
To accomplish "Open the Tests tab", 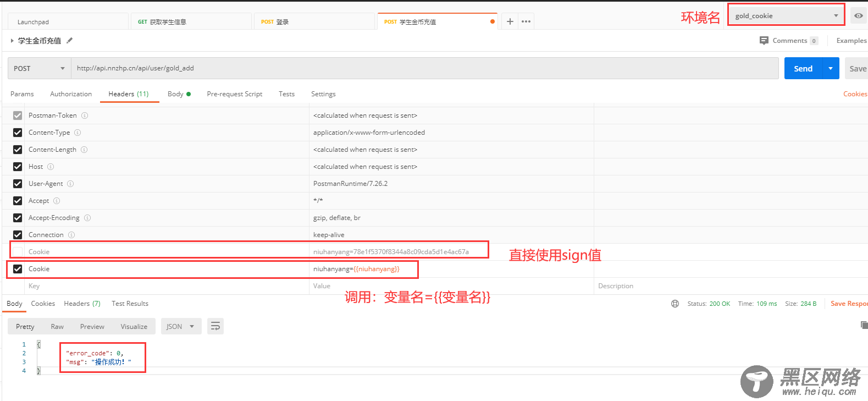I will [286, 94].
